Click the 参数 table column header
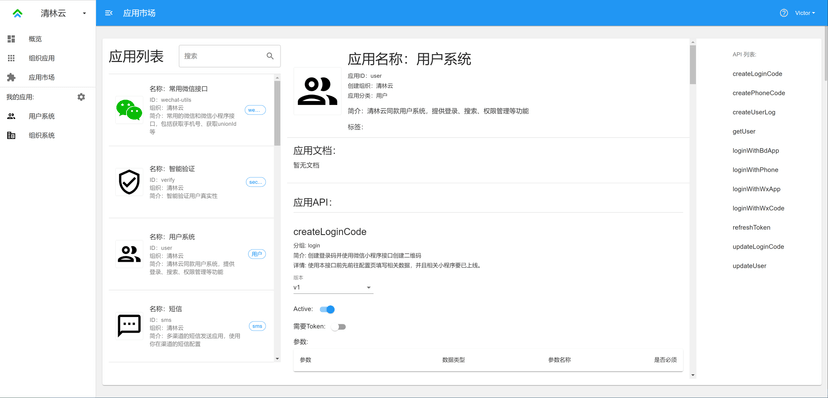Screen dimensions: 828x398 (x=305, y=360)
